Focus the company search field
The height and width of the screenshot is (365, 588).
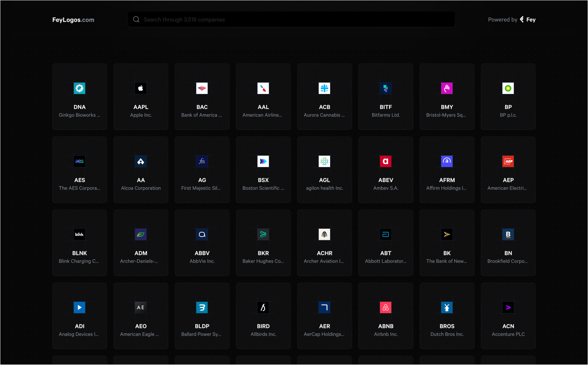pos(291,19)
